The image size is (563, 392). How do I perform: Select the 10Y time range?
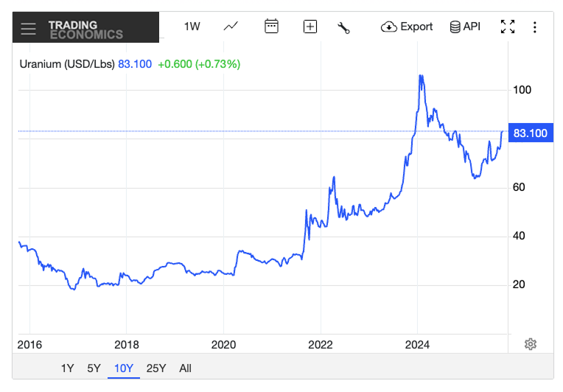123,368
